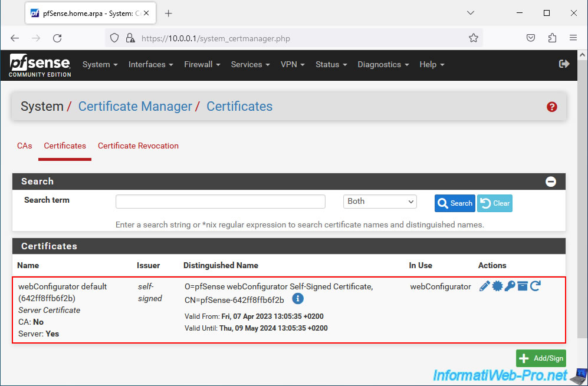The image size is (588, 386).
Task: Add or sign a new certificate
Action: (x=541, y=358)
